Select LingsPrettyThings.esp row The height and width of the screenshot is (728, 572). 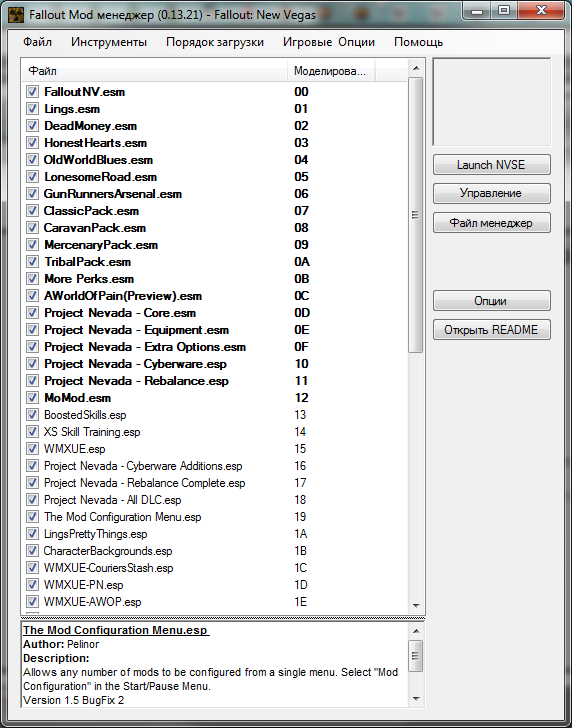pyautogui.click(x=214, y=534)
